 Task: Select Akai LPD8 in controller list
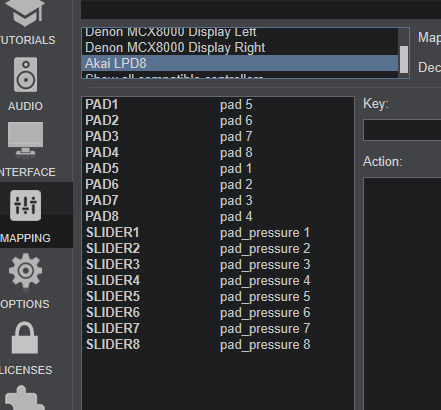pyautogui.click(x=240, y=63)
